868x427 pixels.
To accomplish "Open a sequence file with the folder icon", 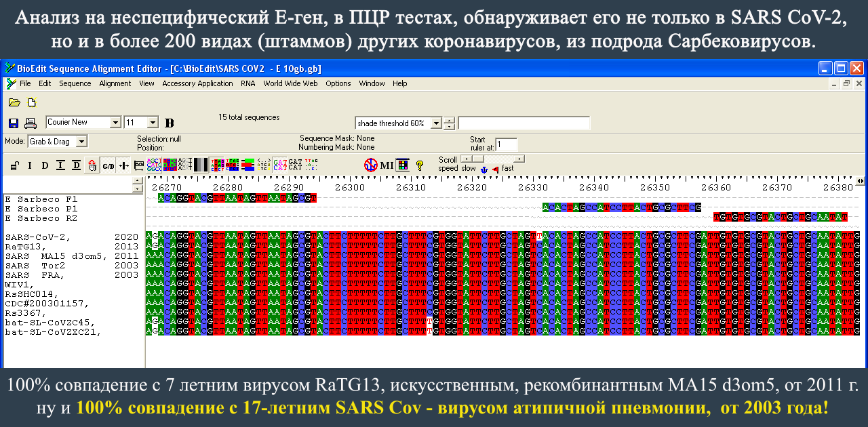I will pyautogui.click(x=15, y=102).
